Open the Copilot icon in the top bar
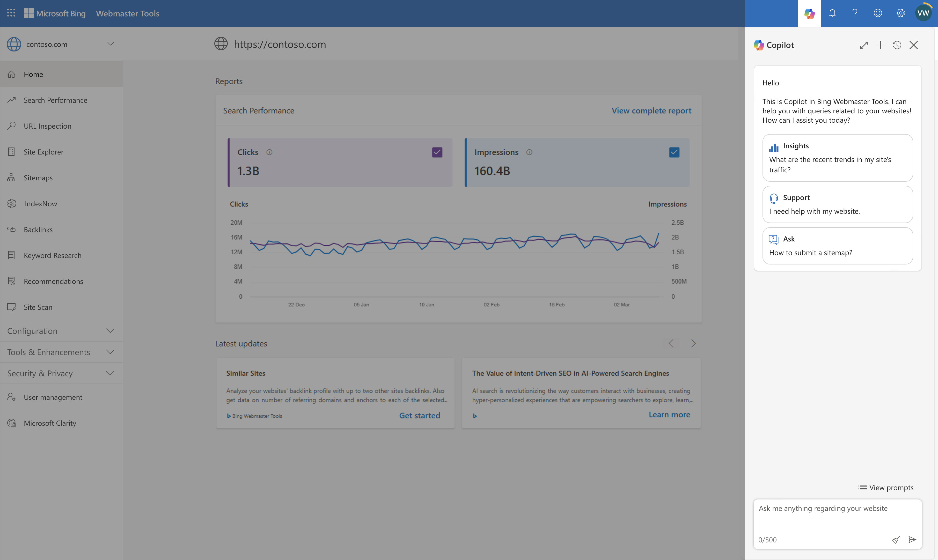Screen dimensions: 938x560 point(809,13)
